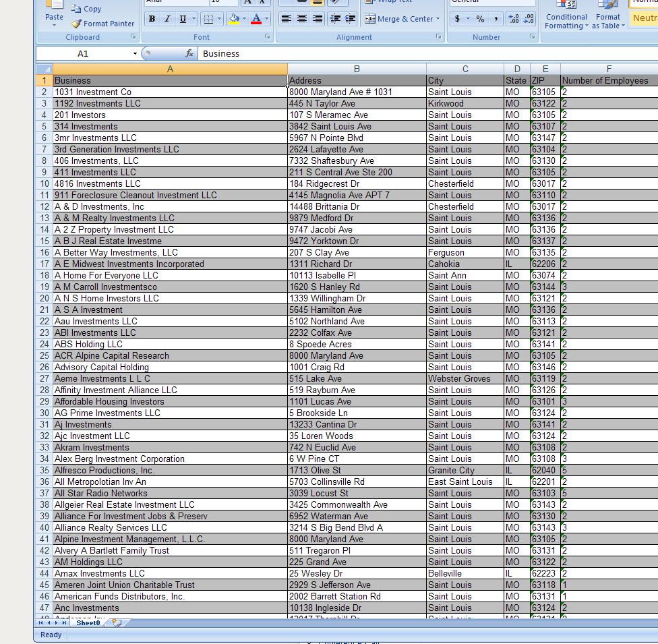Click Increase Indent icon
Screen dimensions: 658x644
click(350, 19)
